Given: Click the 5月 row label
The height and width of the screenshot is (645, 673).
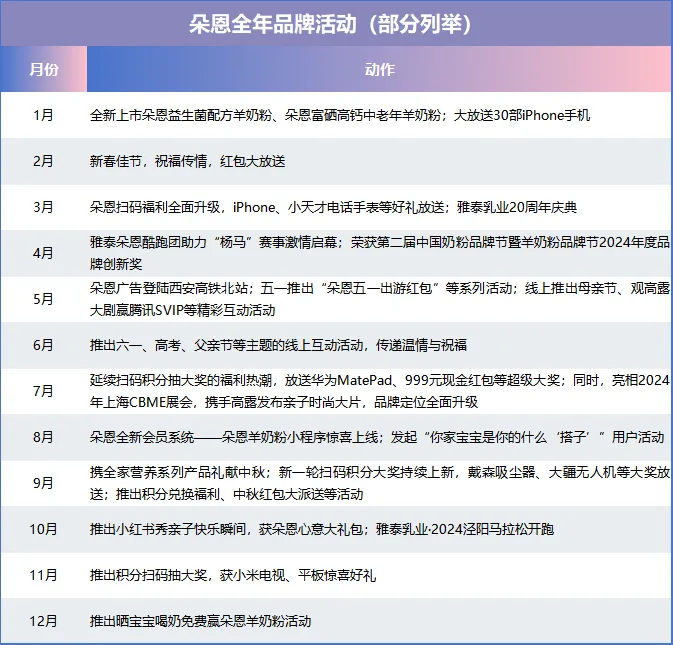Looking at the screenshot, I should [44, 299].
